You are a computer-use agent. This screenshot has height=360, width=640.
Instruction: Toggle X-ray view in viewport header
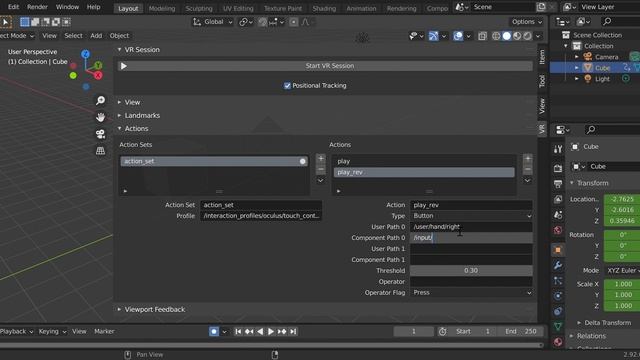(x=482, y=36)
